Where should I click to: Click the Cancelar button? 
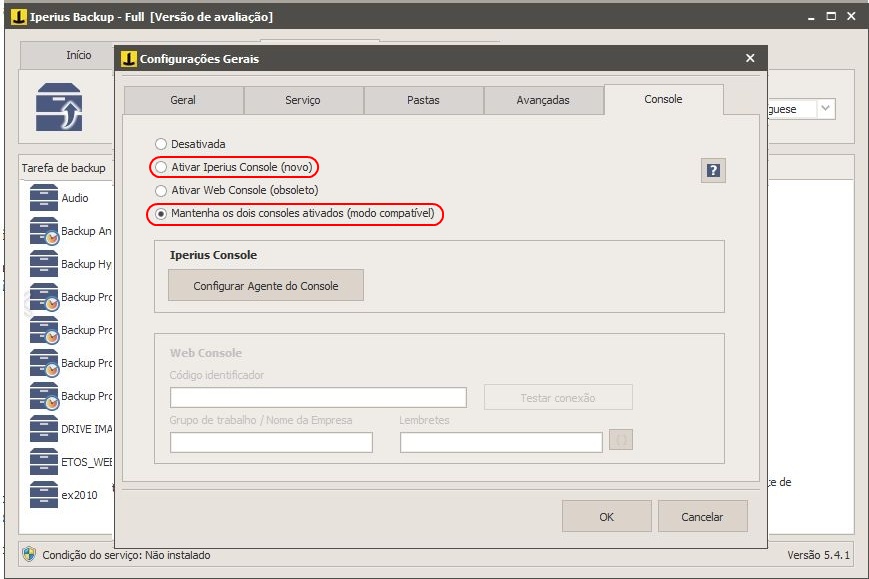click(x=702, y=516)
